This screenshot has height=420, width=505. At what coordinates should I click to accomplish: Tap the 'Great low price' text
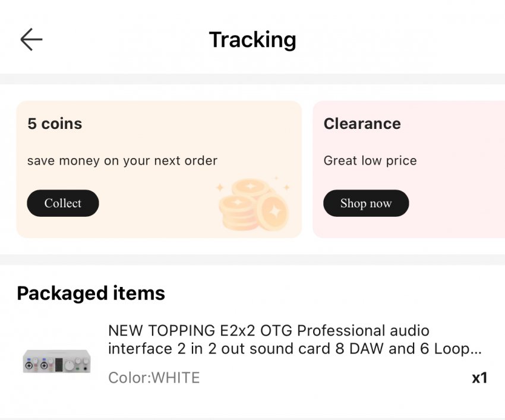370,160
